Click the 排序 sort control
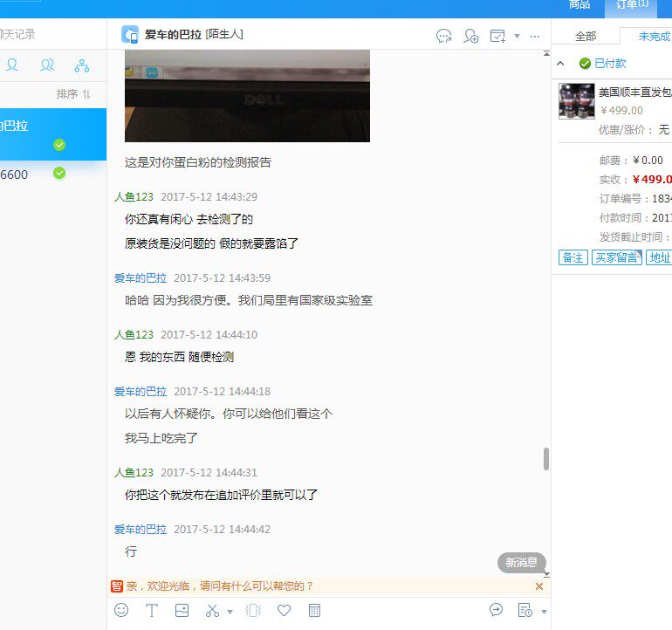Viewport: 672px width, 630px height. 73,94
